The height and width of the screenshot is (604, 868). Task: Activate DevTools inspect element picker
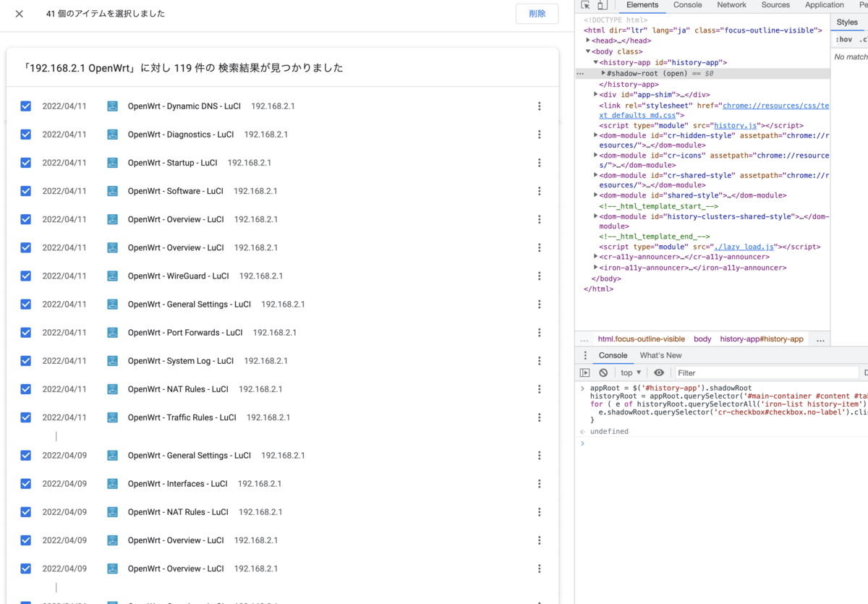(586, 5)
